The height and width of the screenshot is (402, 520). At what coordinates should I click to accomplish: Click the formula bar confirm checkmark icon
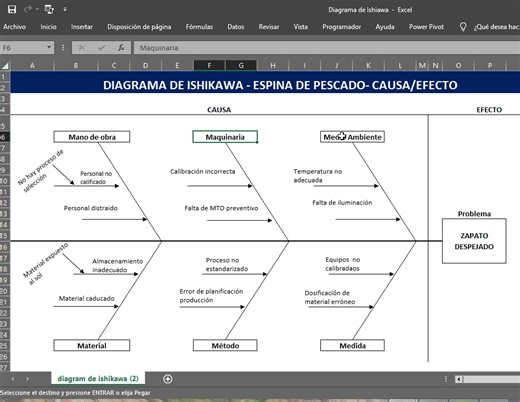click(x=101, y=48)
